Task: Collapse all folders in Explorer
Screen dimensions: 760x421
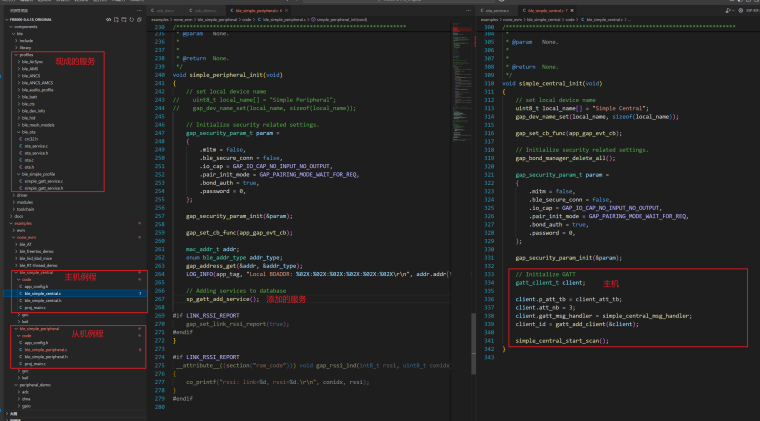Action: [140, 19]
